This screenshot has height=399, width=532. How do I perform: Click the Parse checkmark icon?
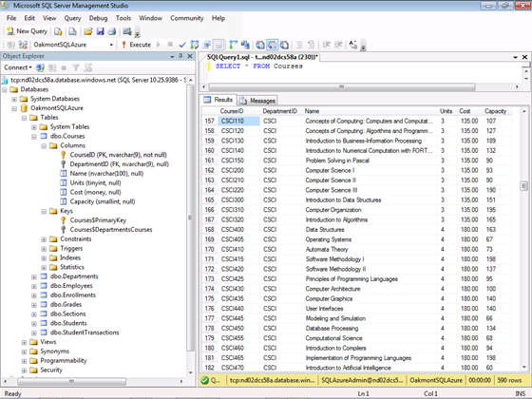(x=182, y=45)
